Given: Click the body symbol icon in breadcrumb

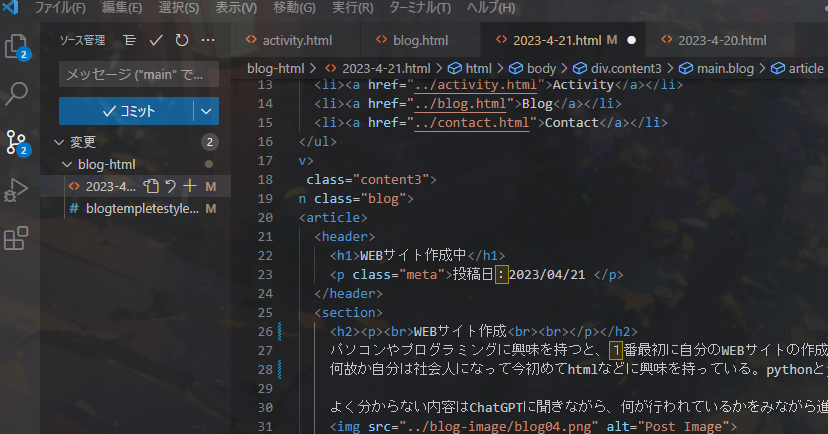Looking at the screenshot, I should click(x=516, y=69).
